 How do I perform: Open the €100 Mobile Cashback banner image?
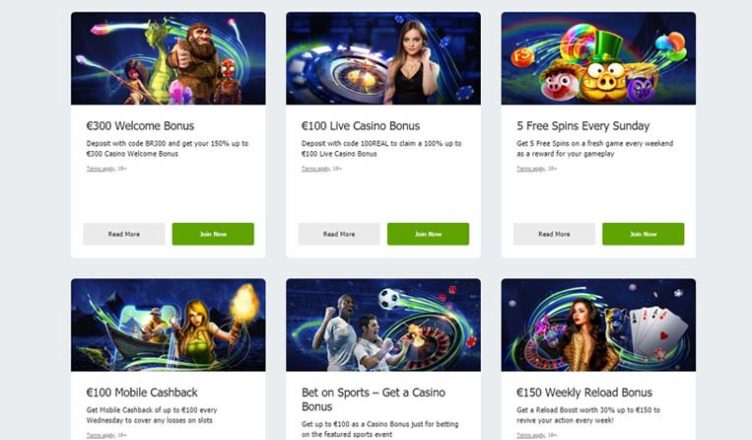coord(168,325)
